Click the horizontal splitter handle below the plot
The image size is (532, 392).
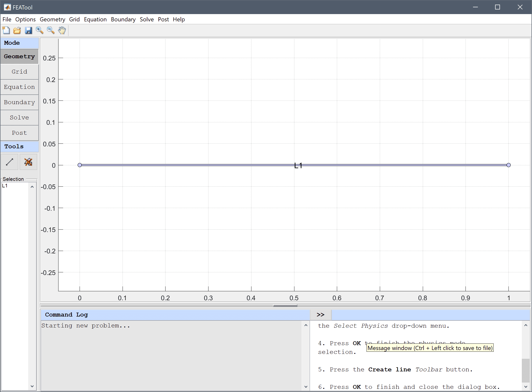[x=285, y=306]
